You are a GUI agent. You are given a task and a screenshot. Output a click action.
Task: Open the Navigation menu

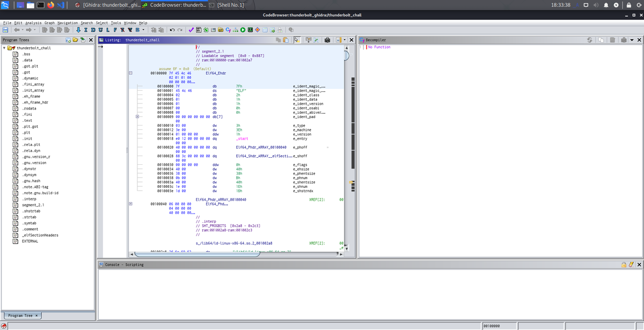68,23
